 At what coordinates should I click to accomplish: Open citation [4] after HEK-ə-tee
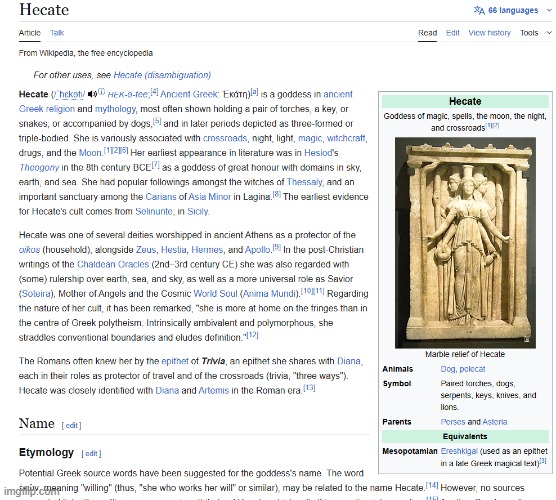[x=154, y=91]
